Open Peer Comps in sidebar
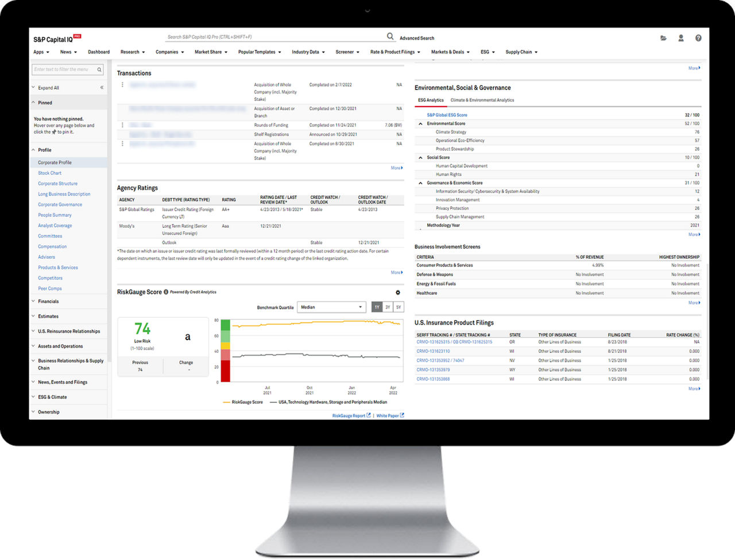 tap(49, 289)
